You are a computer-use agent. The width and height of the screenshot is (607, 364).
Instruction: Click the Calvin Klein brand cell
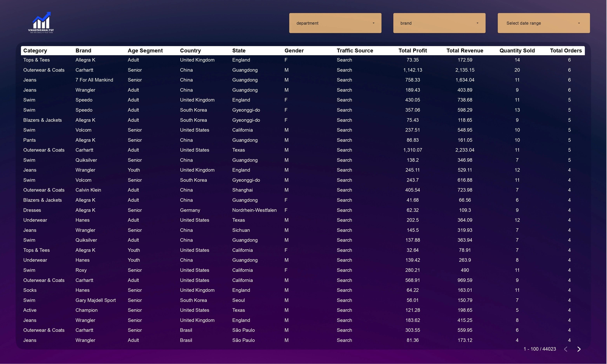pyautogui.click(x=88, y=190)
